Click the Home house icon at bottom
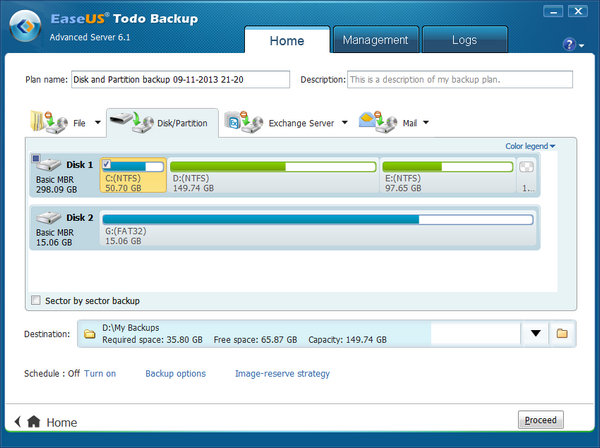 tap(34, 422)
